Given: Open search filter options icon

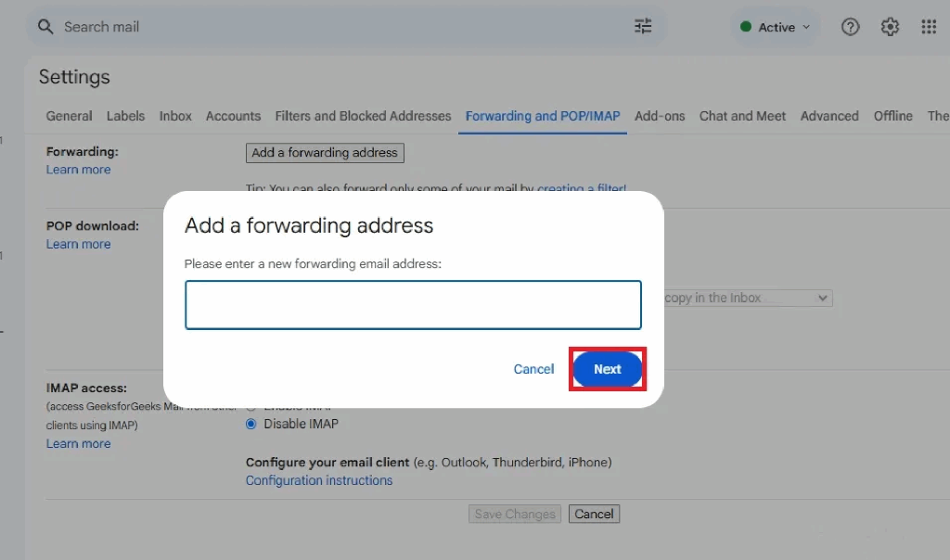Looking at the screenshot, I should click(643, 27).
